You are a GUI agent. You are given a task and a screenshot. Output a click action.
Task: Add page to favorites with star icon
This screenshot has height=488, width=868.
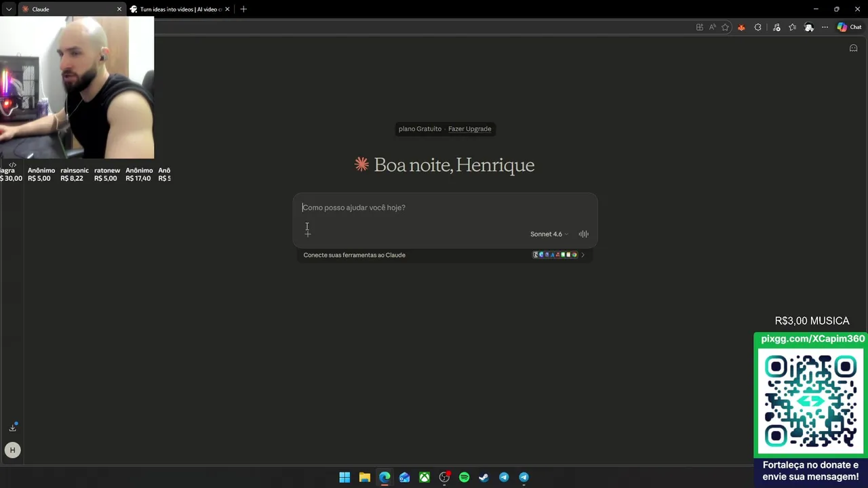pos(726,27)
